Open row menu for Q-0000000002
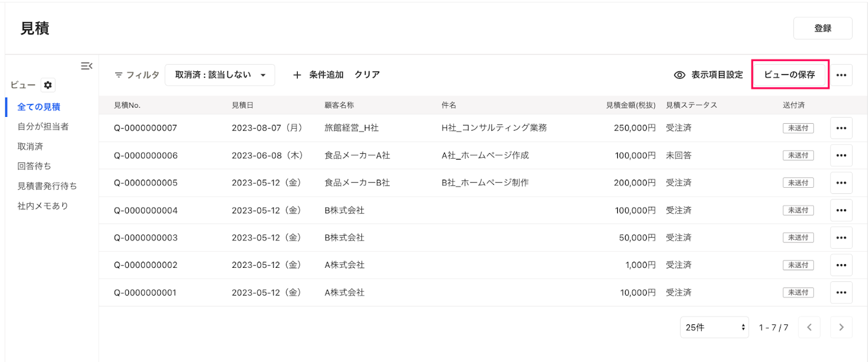 tap(841, 265)
